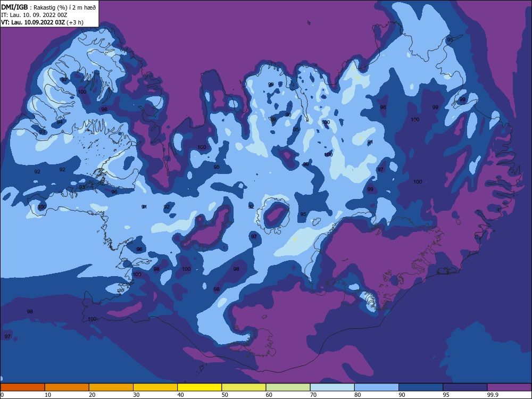The image size is (532, 399).
Task: Click the golden 30–40 legend swatch
Action: 155,387
